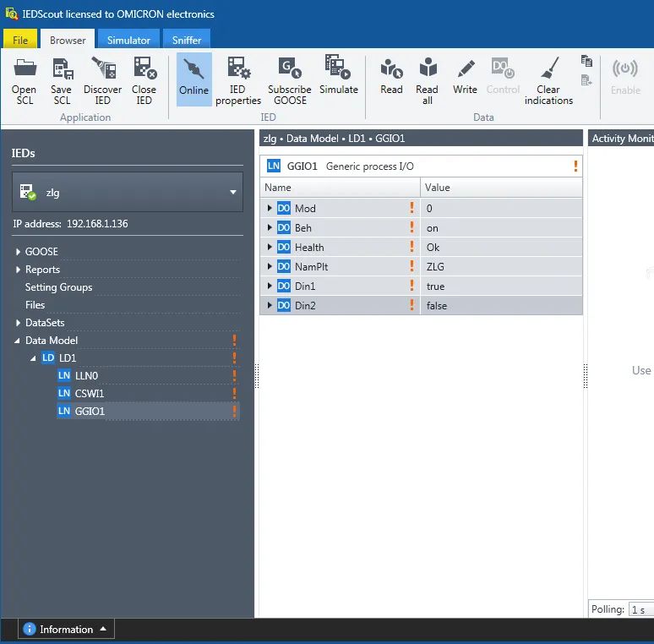
Task: Expand the Din1 data object row
Action: coord(270,286)
